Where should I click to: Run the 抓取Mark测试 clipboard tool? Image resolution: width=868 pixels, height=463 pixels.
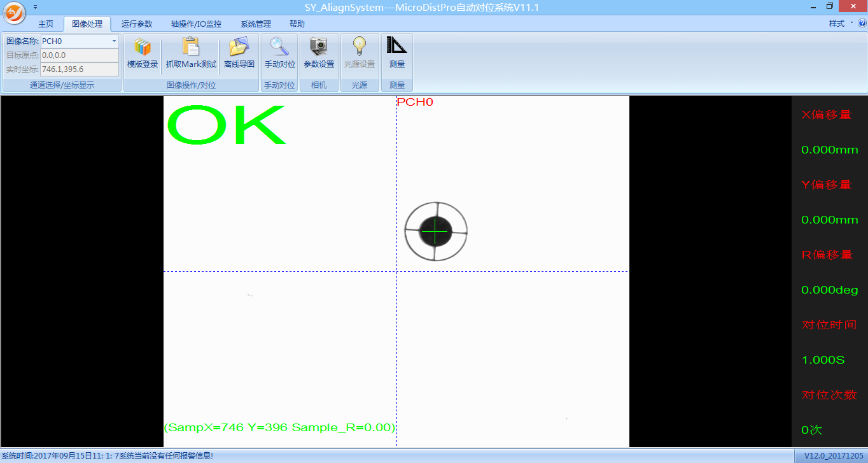(x=191, y=53)
